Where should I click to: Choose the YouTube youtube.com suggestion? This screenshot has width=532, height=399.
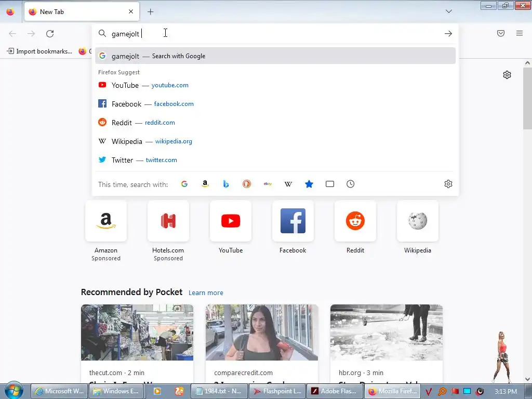click(275, 85)
